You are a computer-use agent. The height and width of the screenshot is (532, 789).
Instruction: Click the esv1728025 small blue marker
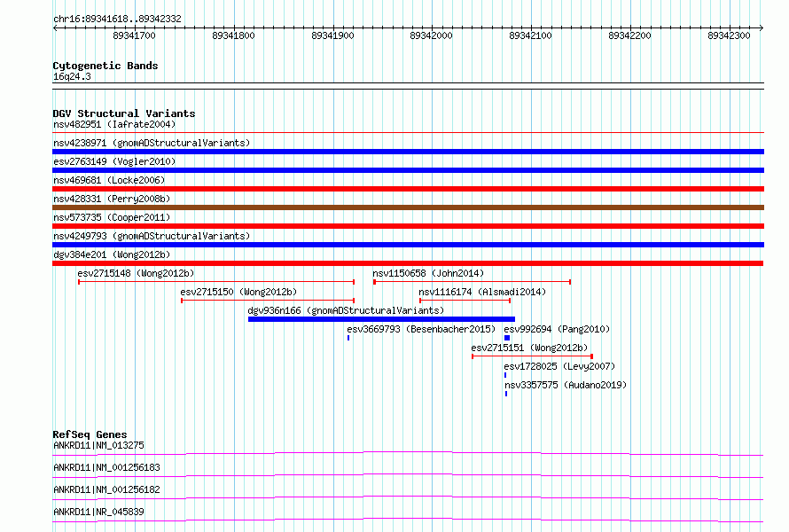point(505,375)
